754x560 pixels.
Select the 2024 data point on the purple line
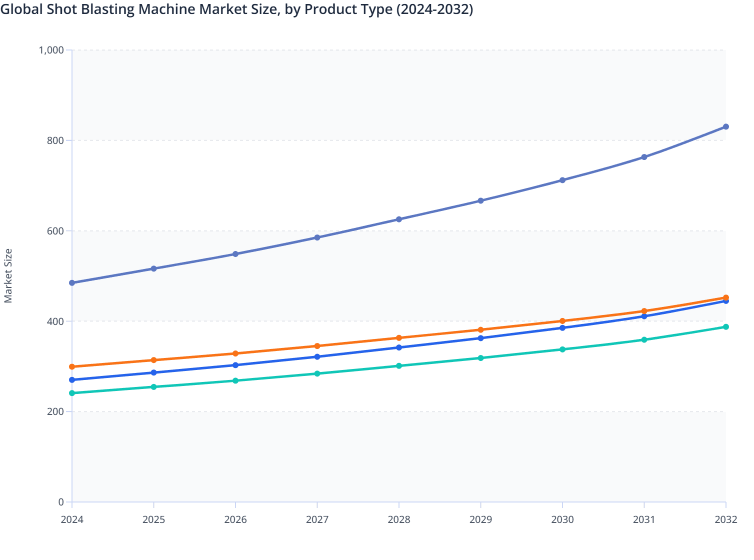(71, 283)
